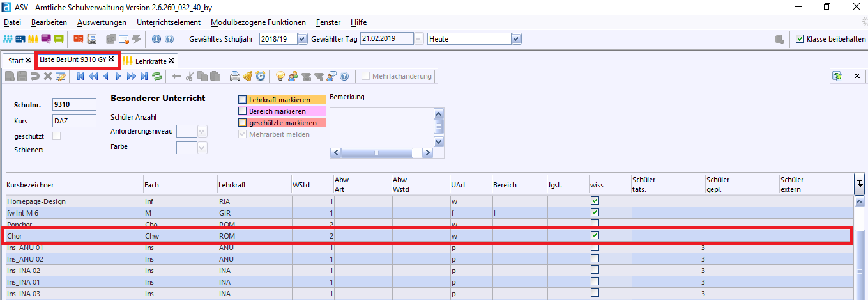Viewport: 868px width, 300px height.
Task: Toggle the geschützt checkbox under Kurs
Action: 57,136
